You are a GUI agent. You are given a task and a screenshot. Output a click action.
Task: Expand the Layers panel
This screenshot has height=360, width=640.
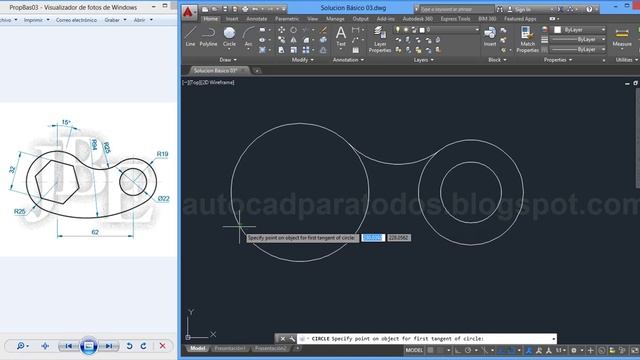(x=423, y=60)
